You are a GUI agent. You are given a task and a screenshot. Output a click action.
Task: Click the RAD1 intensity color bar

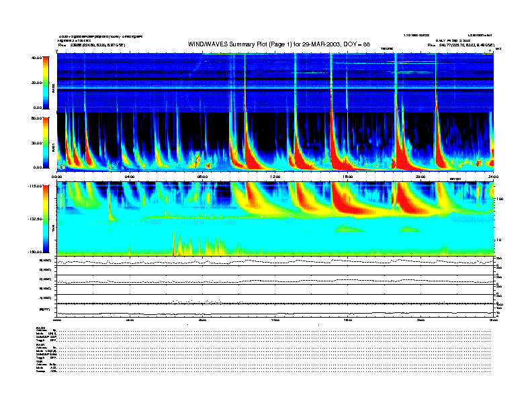(46, 143)
